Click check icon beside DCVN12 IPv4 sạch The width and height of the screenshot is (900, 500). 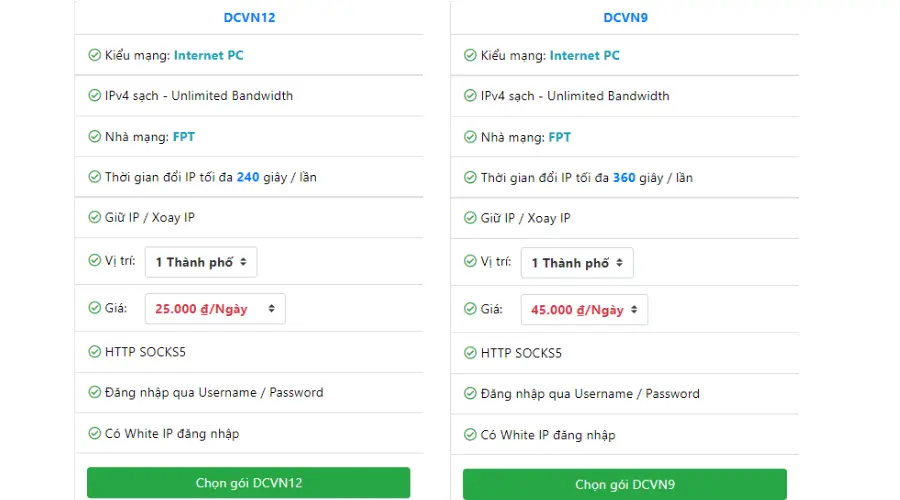94,96
